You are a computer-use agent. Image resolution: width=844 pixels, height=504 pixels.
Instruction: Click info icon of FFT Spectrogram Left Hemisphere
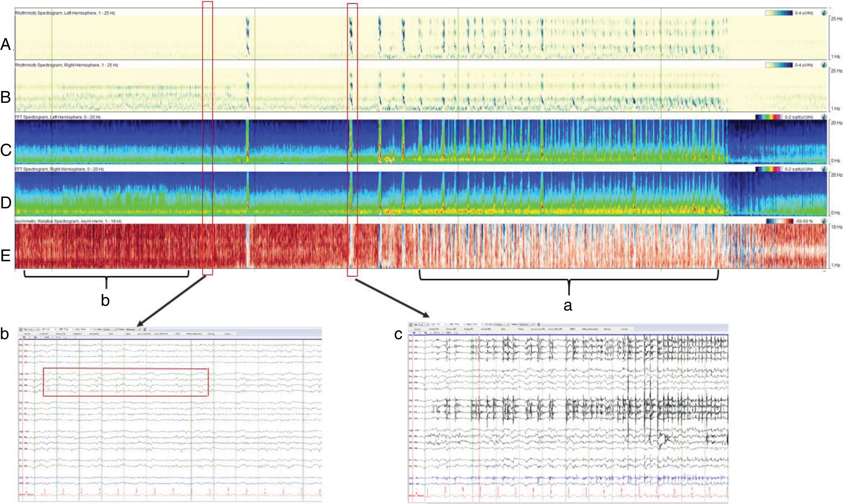(x=824, y=117)
